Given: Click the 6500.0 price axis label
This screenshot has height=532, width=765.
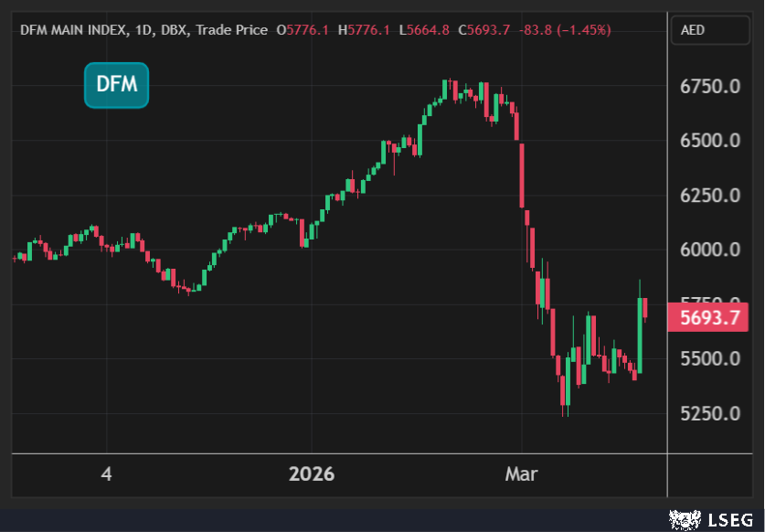Looking at the screenshot, I should (x=709, y=141).
